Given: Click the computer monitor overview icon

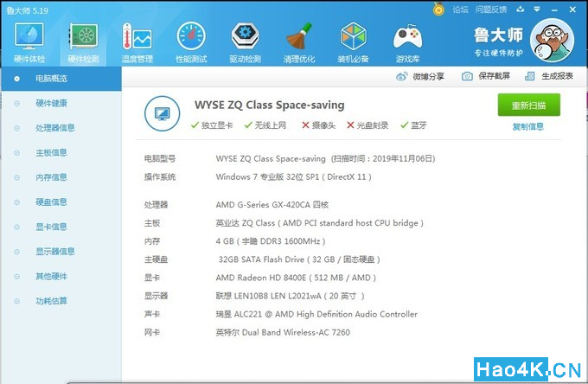Looking at the screenshot, I should 162,113.
